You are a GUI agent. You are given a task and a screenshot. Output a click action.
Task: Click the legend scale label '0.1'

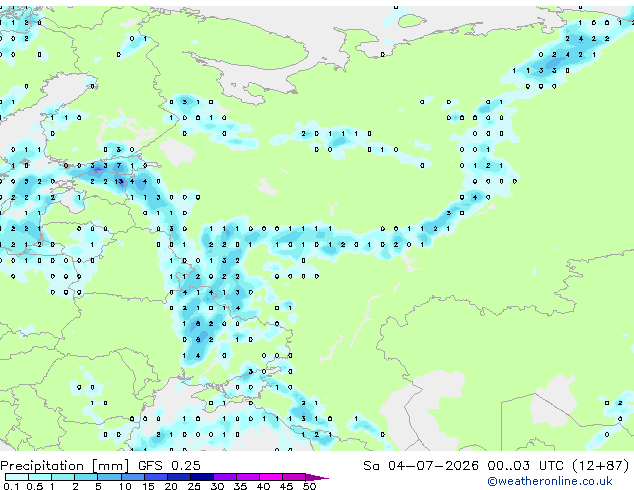11,486
